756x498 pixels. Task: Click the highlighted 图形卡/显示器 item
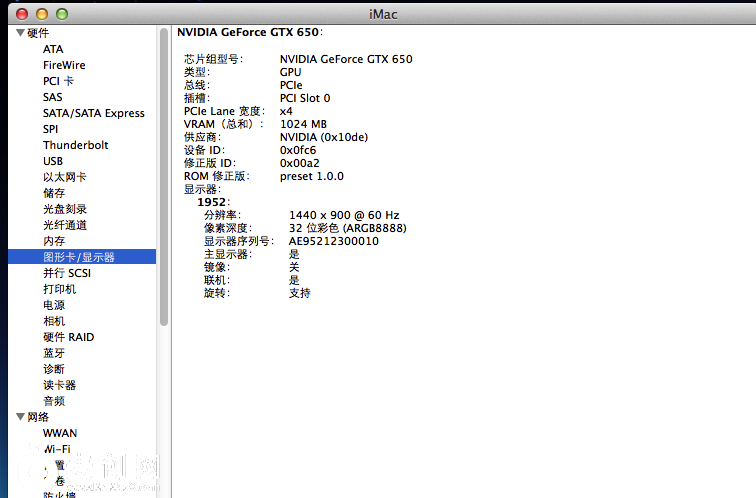coord(78,257)
